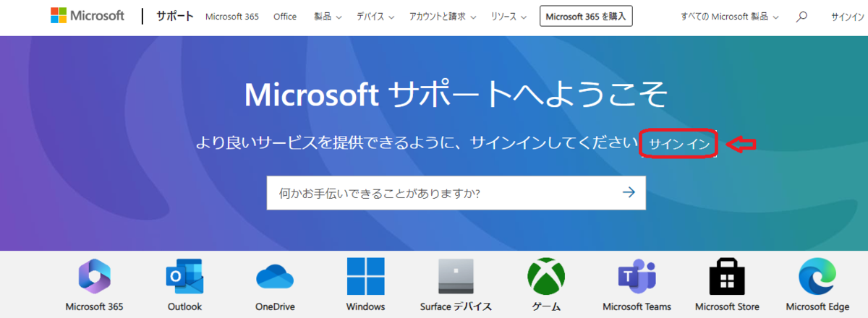
Task: Open the OneDrive cloud icon
Action: [x=275, y=277]
